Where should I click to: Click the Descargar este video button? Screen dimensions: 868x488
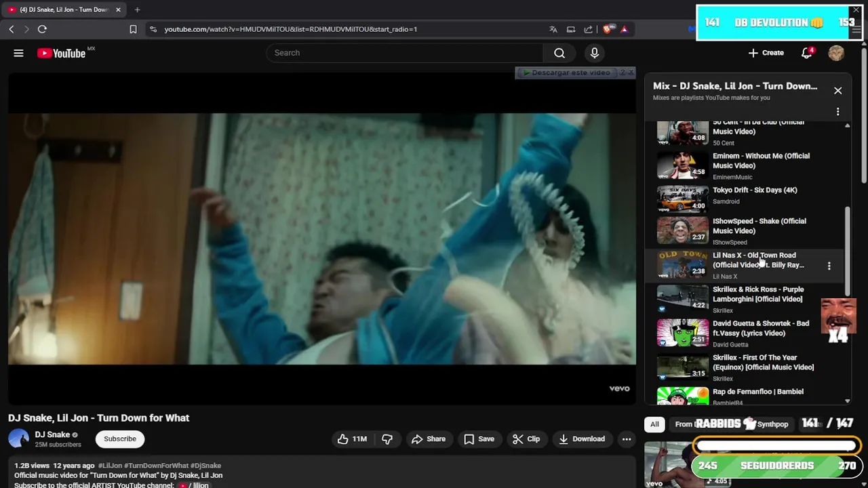pos(568,73)
